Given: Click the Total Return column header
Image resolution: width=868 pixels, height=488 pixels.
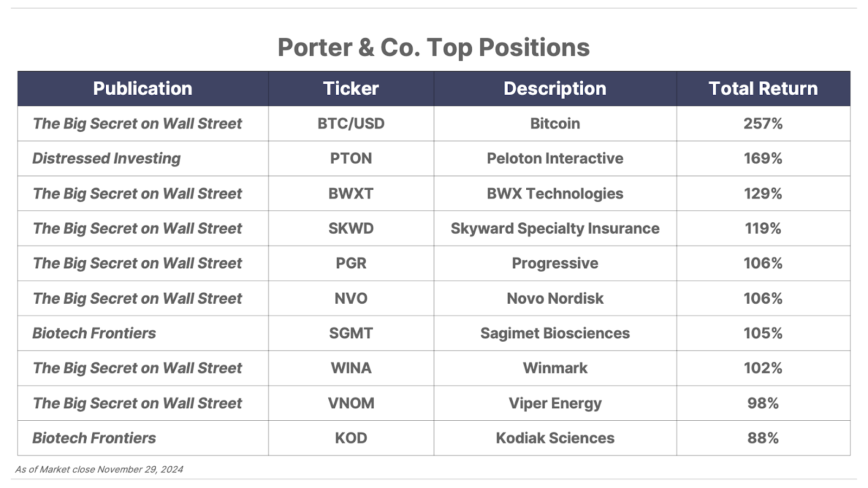Looking at the screenshot, I should pyautogui.click(x=763, y=88).
